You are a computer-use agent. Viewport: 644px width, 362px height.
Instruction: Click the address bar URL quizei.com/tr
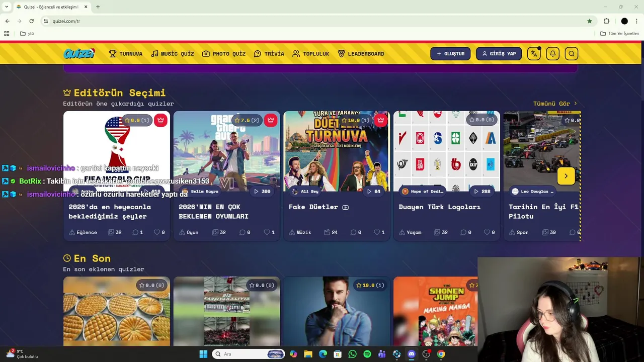click(x=66, y=21)
